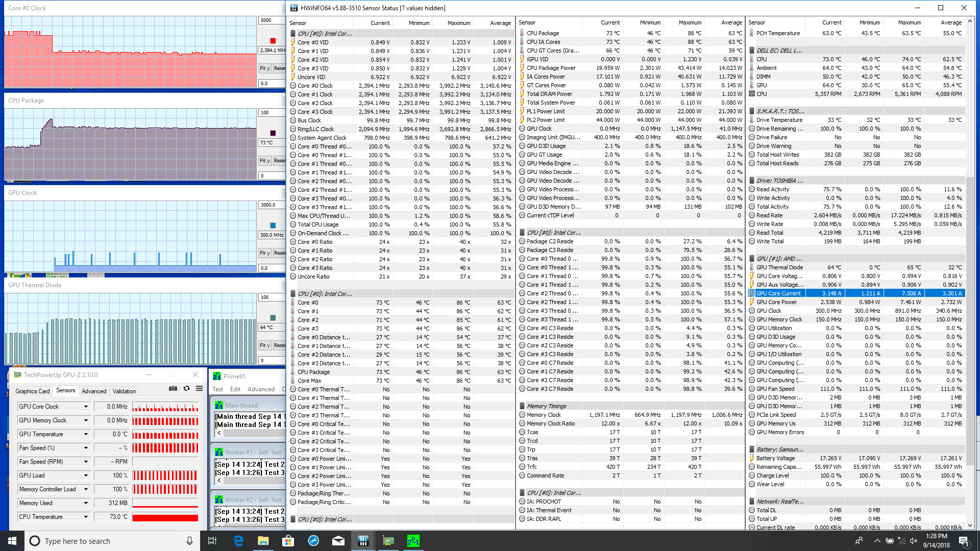Image resolution: width=980 pixels, height=551 pixels.
Task: Switch to the Graphics Card tab in GPU-Z
Action: tap(33, 391)
